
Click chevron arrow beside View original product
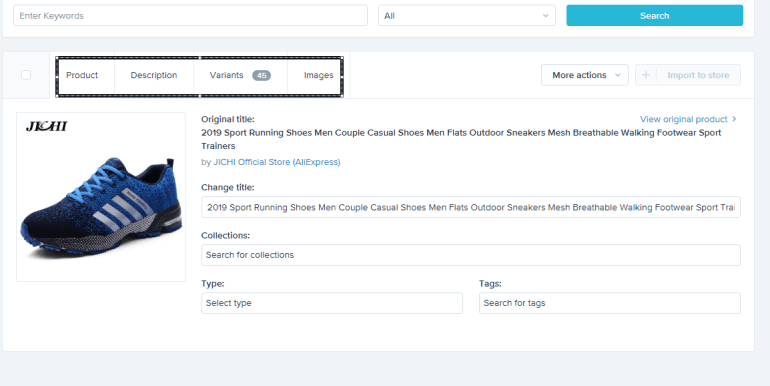(x=734, y=119)
